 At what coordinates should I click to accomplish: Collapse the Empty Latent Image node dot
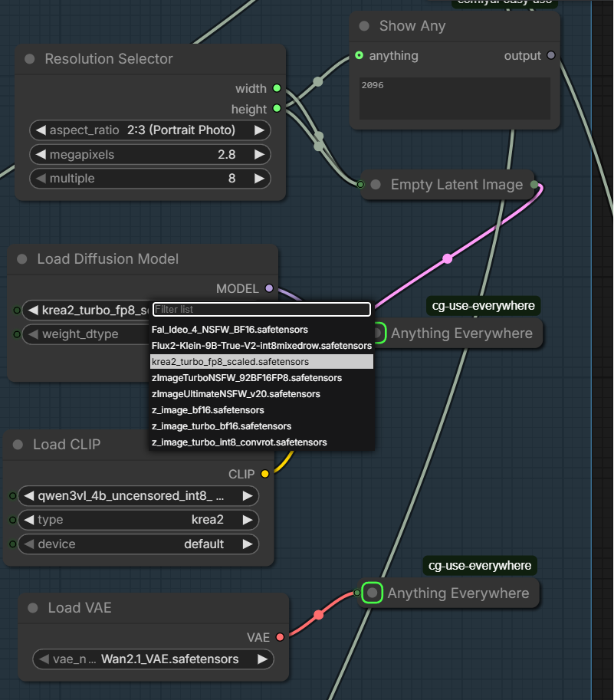click(x=376, y=184)
